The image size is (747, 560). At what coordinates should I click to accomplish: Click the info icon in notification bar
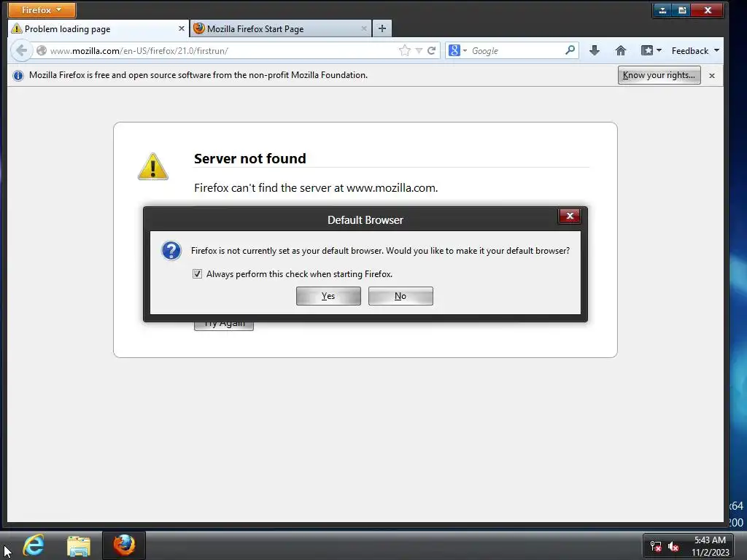(18, 75)
